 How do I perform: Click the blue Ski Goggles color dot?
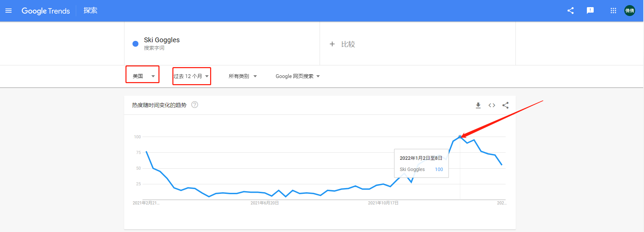[x=135, y=44]
